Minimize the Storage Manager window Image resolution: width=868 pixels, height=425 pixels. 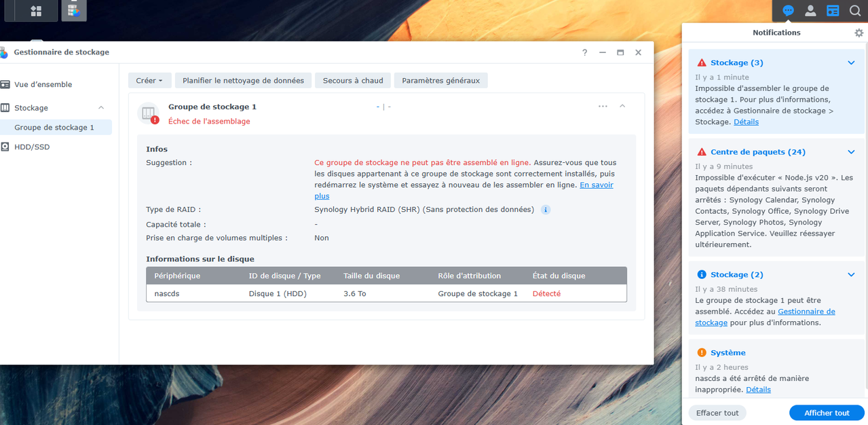(603, 52)
